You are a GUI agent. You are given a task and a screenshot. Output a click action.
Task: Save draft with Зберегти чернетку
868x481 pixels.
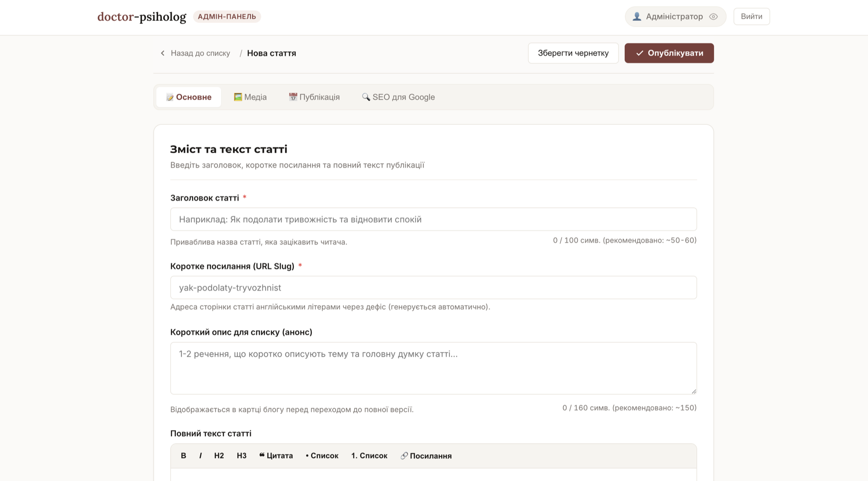click(573, 53)
